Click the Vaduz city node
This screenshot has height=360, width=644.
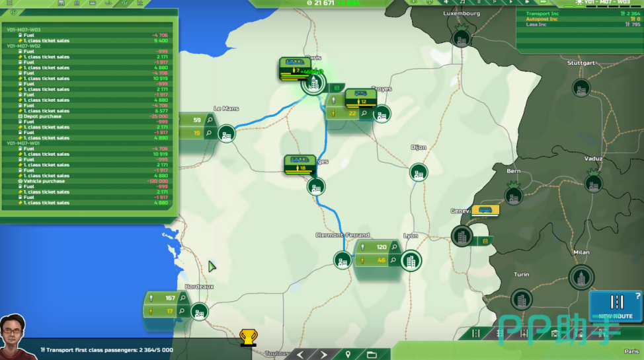594,184
